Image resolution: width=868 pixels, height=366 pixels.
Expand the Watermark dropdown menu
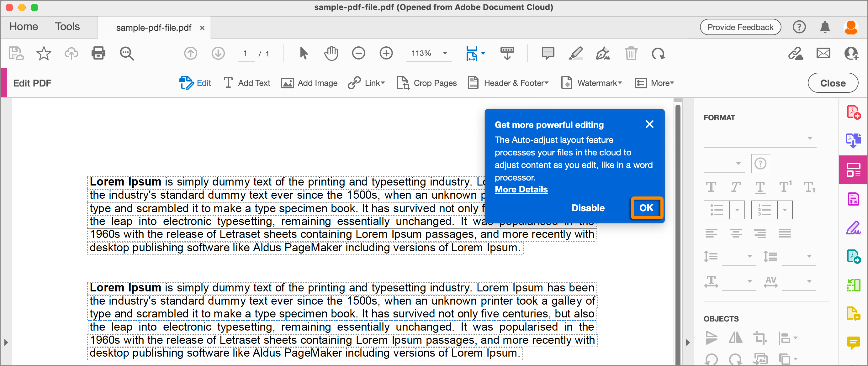point(591,83)
